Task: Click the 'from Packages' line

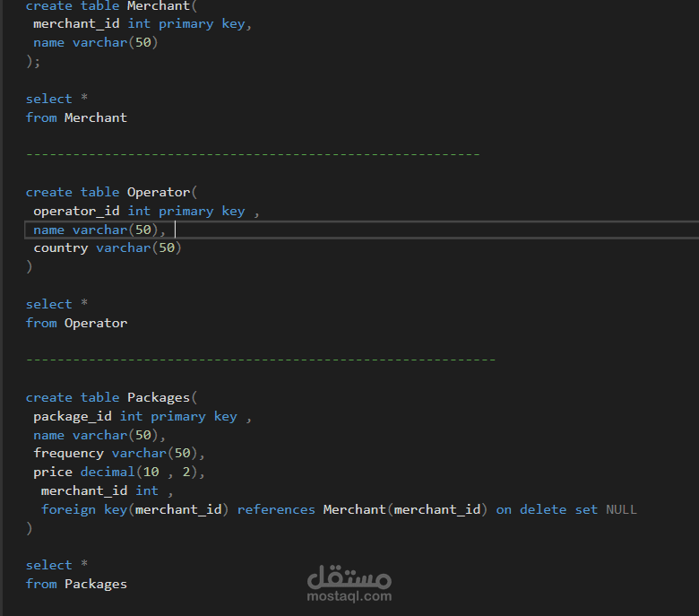Action: pyautogui.click(x=76, y=584)
